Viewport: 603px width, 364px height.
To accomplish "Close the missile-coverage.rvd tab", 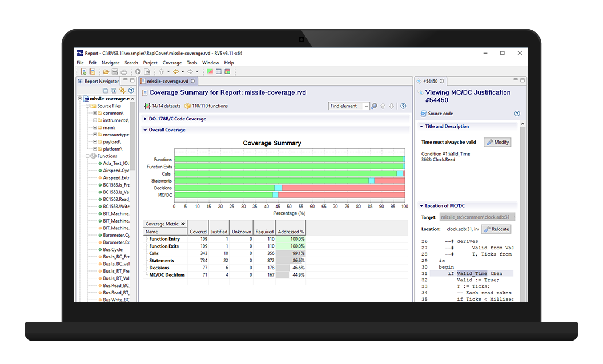I will pyautogui.click(x=194, y=81).
